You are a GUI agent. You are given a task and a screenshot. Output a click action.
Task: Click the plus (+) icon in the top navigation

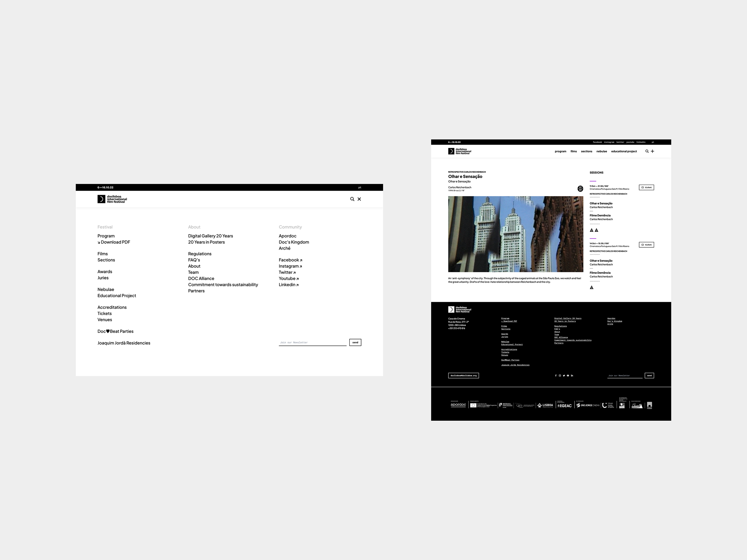(x=653, y=151)
